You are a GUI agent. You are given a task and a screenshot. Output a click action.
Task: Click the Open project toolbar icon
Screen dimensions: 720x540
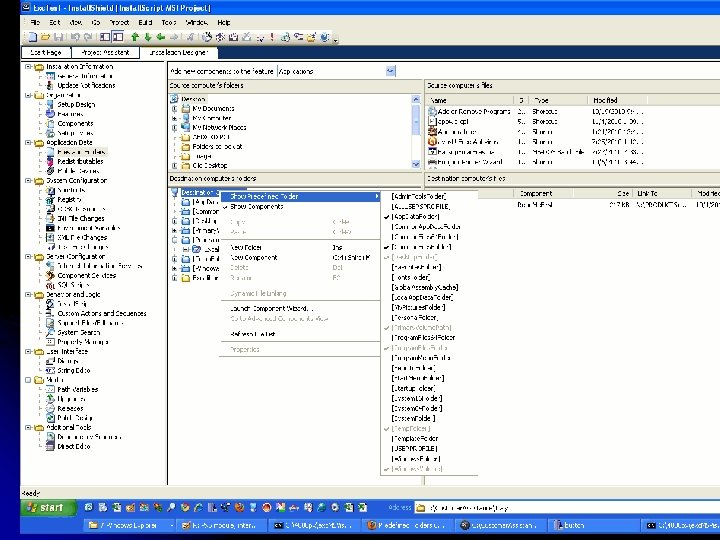[43, 36]
